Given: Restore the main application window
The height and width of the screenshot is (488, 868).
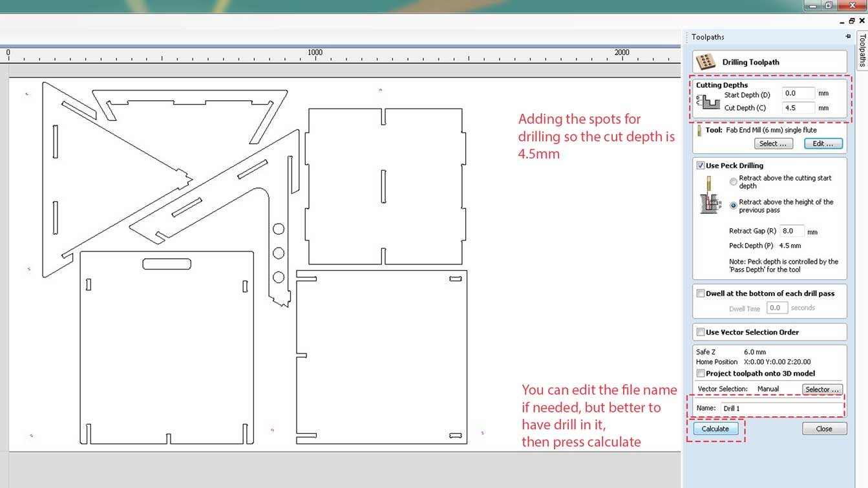Looking at the screenshot, I should 829,6.
